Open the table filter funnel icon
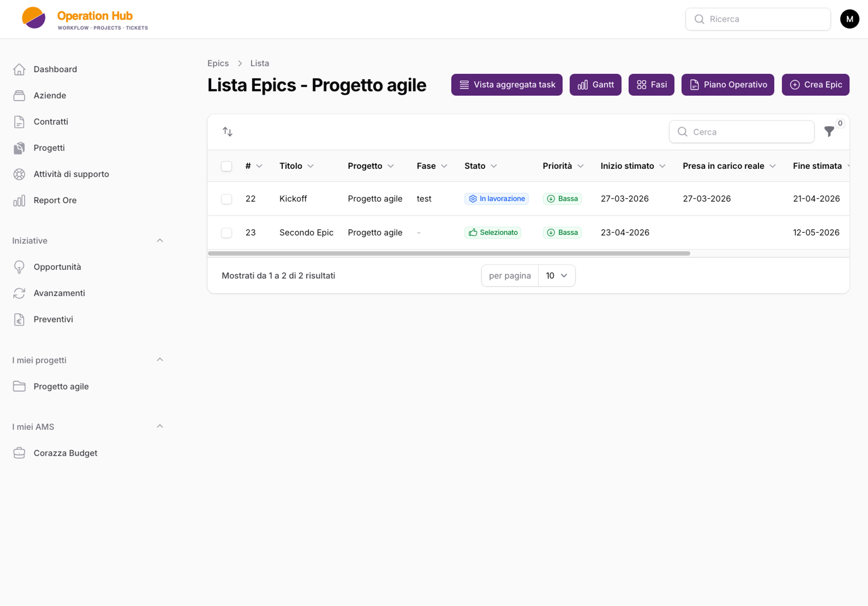The width and height of the screenshot is (868, 606). click(829, 132)
